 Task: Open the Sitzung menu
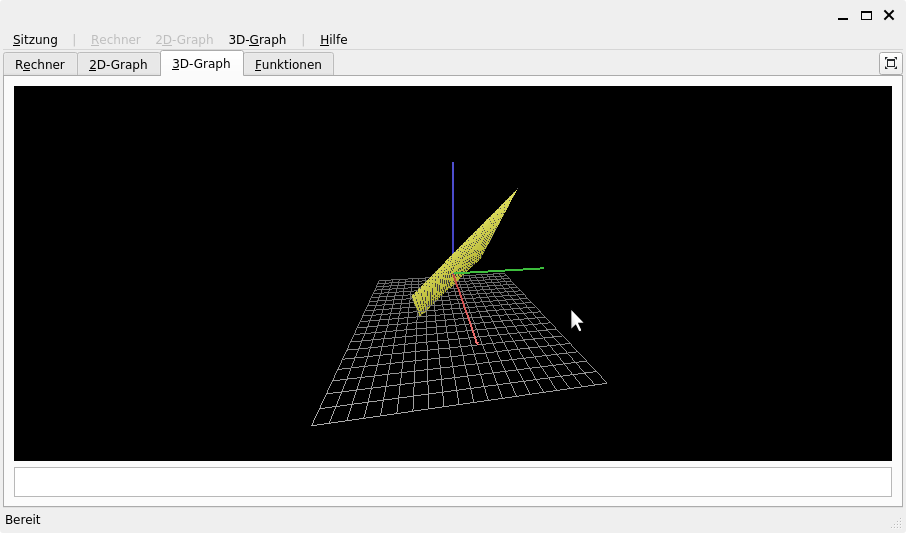35,40
